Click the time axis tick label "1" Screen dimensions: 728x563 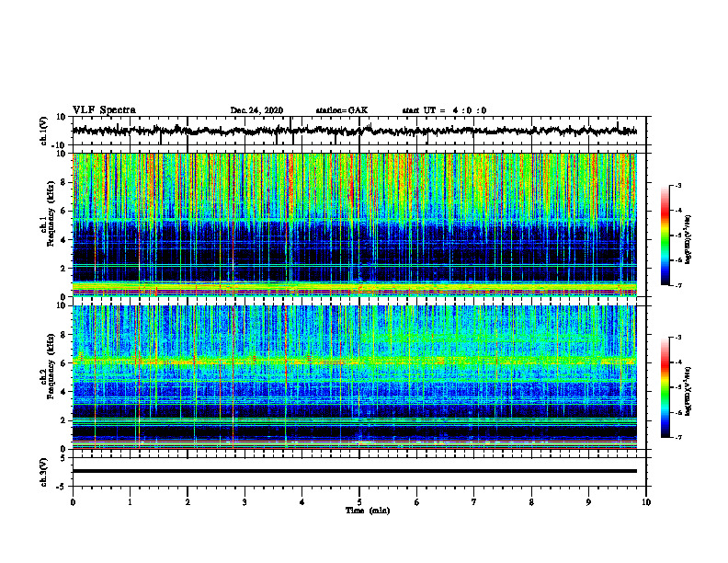130,502
